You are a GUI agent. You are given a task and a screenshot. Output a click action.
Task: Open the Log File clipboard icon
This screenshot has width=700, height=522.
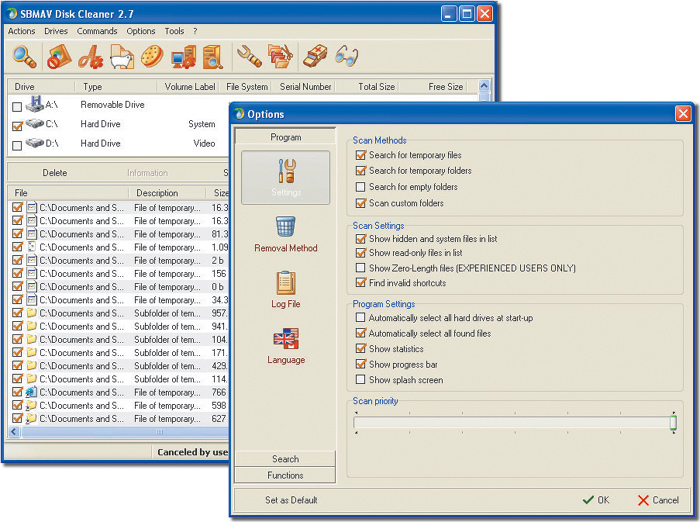pos(286,283)
